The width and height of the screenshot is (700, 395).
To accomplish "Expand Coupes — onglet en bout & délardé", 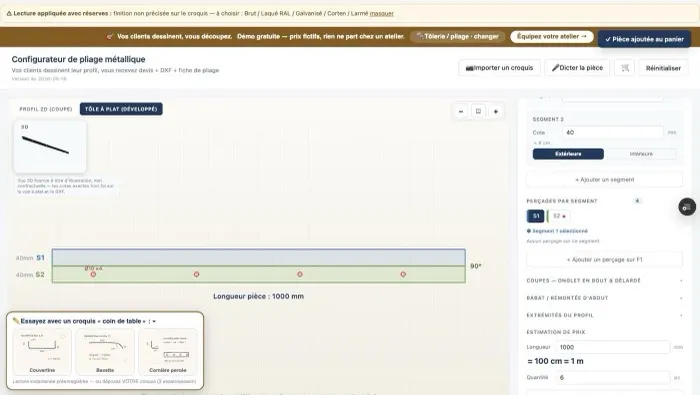I will pyautogui.click(x=604, y=281).
